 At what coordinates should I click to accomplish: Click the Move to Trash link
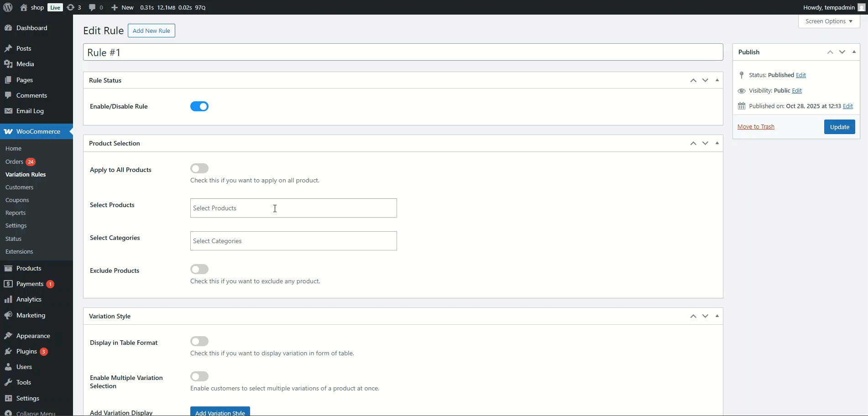[x=756, y=127]
